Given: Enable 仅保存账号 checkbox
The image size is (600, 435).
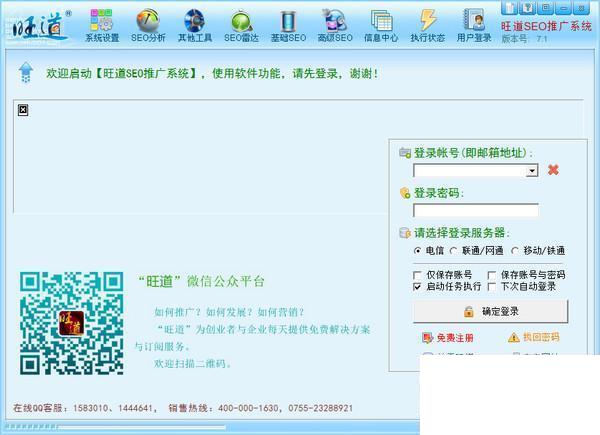Looking at the screenshot, I should click(x=417, y=275).
